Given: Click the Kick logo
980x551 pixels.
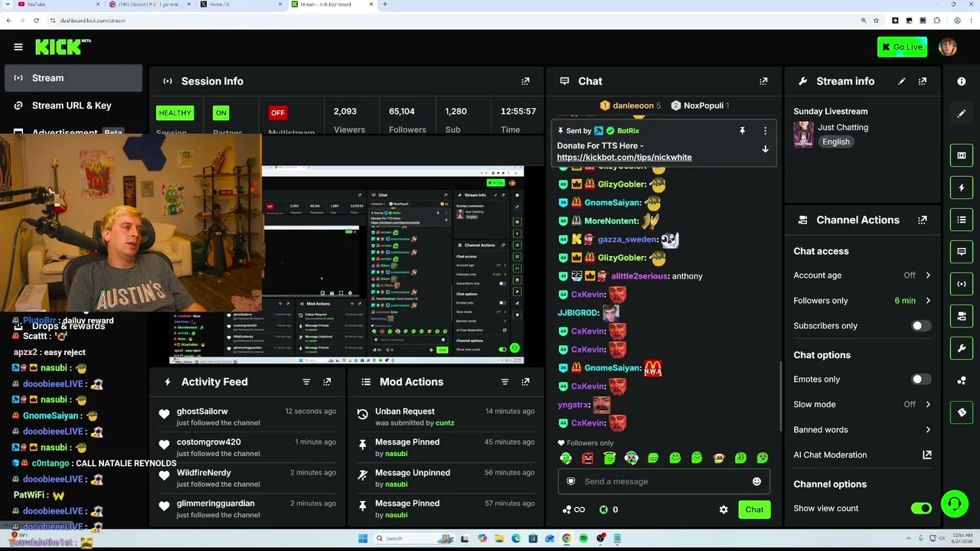Looking at the screenshot, I should 63,47.
